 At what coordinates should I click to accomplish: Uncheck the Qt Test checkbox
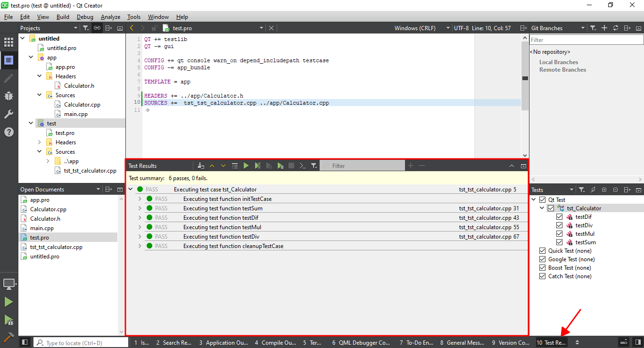[542, 200]
